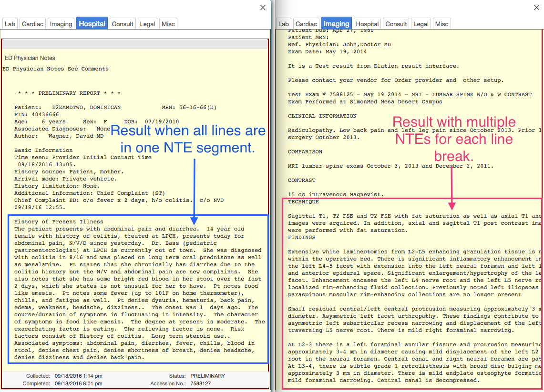544x392 pixels.
Task: Select the Hospital tab in the right panel
Action: coord(367,24)
